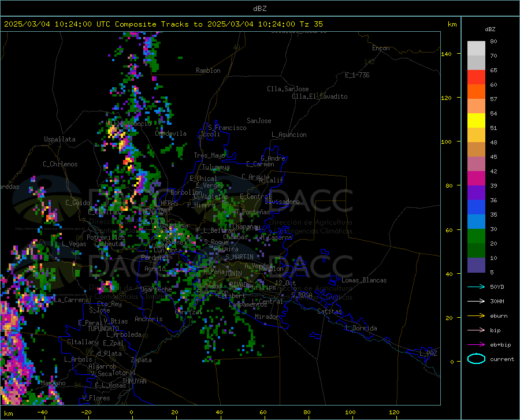Click the 'Zapata' place label
This screenshot has width=520, height=420.
point(142,360)
